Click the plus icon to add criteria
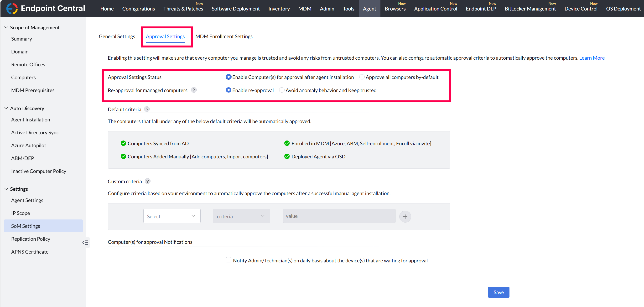644x307 pixels. coord(405,217)
